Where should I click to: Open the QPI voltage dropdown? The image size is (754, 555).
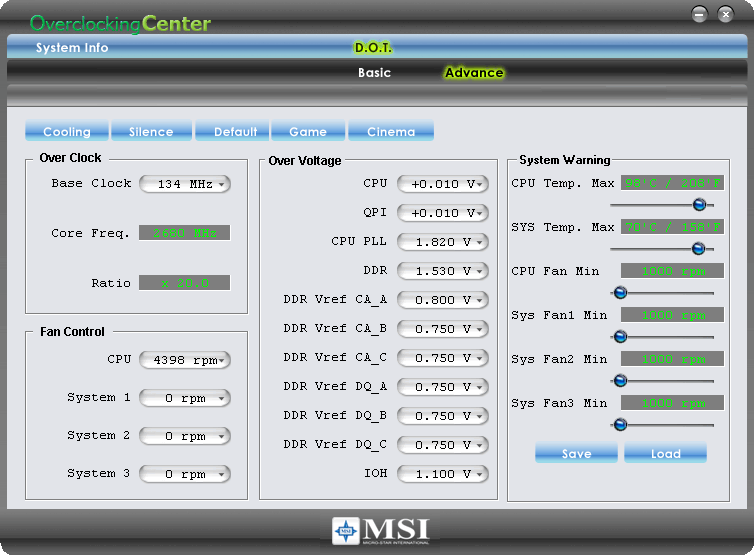coord(443,213)
